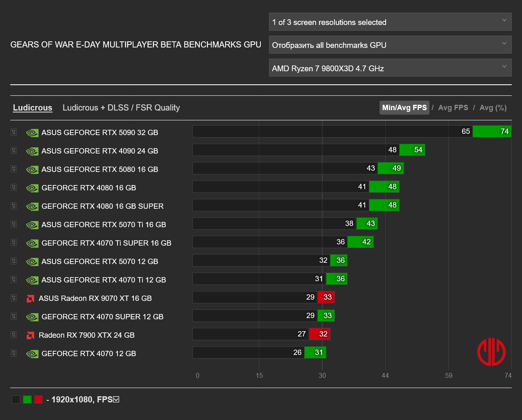The height and width of the screenshot is (420, 522).
Task: Switch to Ludicrous + DLSS / FSR Quality tab
Action: point(121,108)
